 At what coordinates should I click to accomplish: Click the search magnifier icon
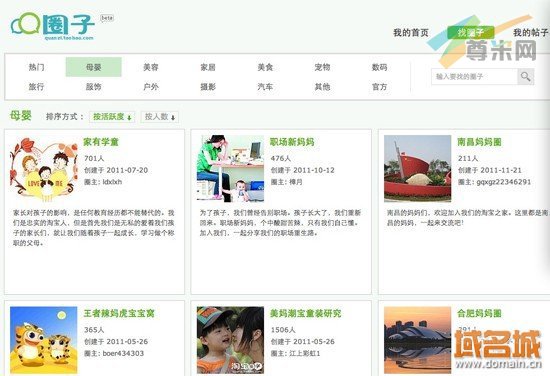(525, 76)
